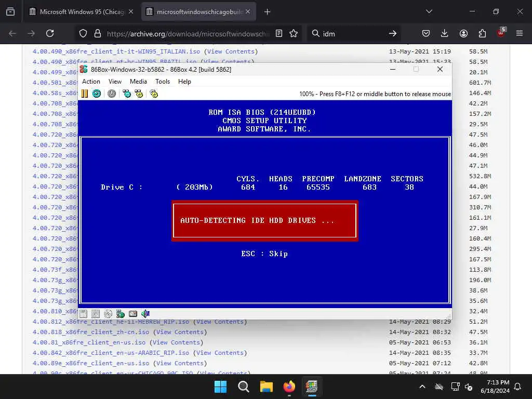Close the microsoftwindowschicagobuilds browser tab
The height and width of the screenshot is (399, 532).
[x=248, y=12]
